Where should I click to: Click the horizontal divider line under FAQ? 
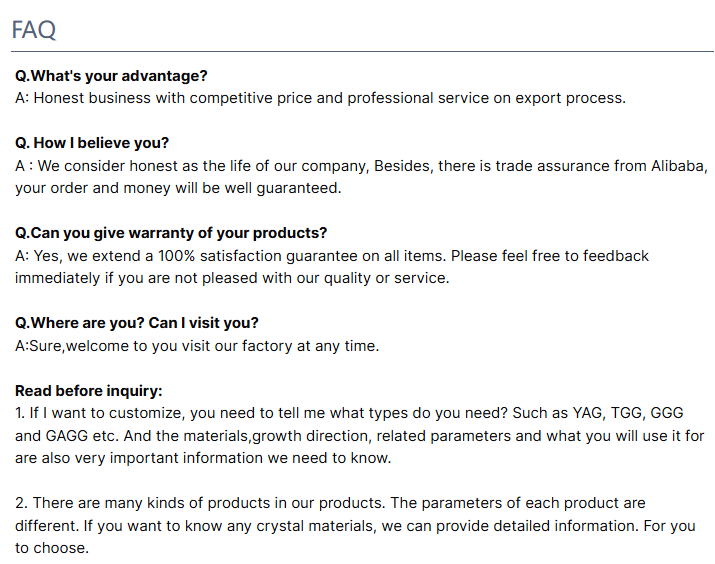[363, 52]
